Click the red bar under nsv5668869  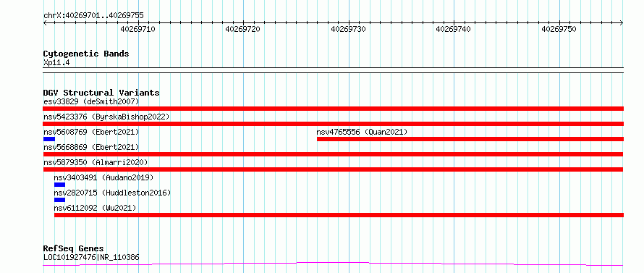(x=333, y=154)
